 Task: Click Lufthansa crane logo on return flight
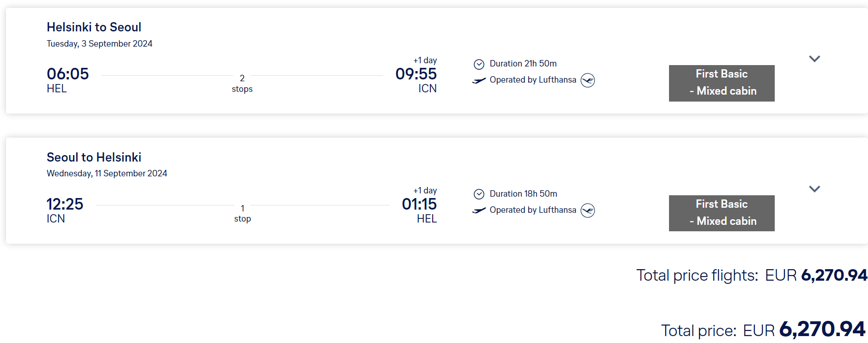[x=588, y=211]
